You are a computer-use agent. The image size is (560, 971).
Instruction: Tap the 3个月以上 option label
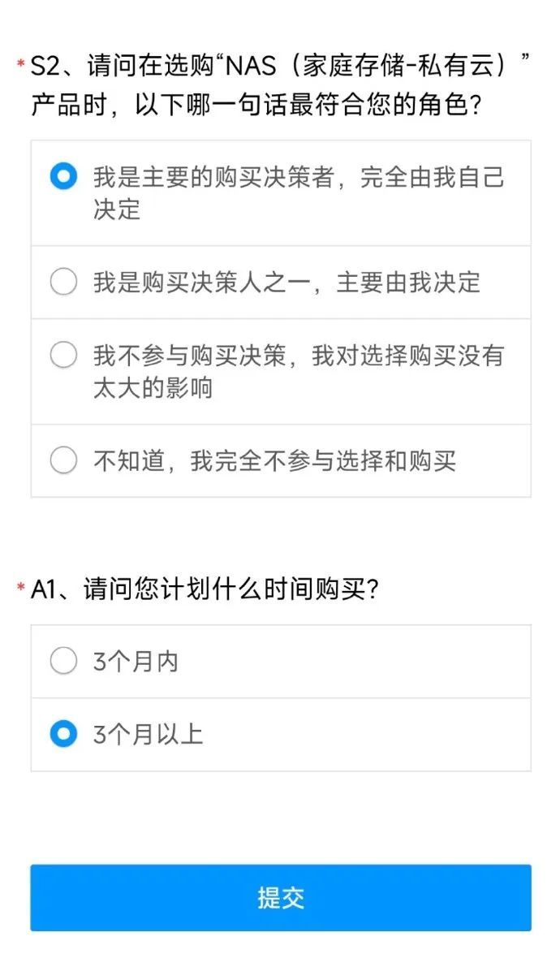pyautogui.click(x=148, y=735)
